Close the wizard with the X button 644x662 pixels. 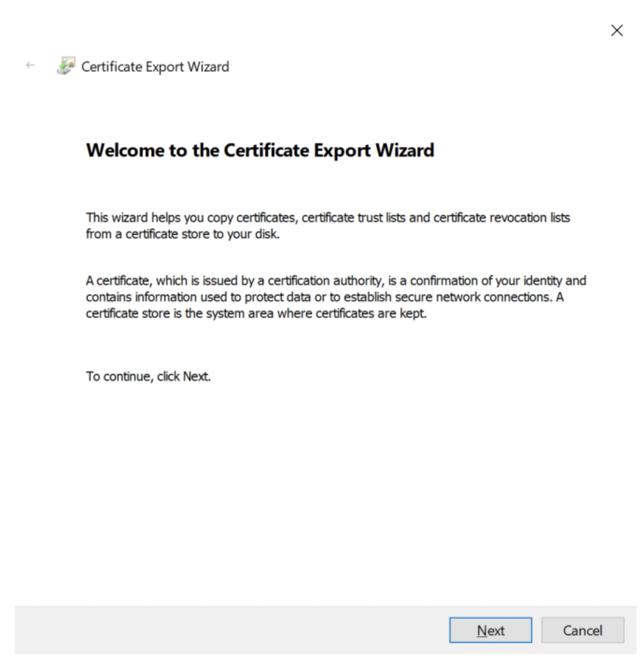tap(617, 30)
